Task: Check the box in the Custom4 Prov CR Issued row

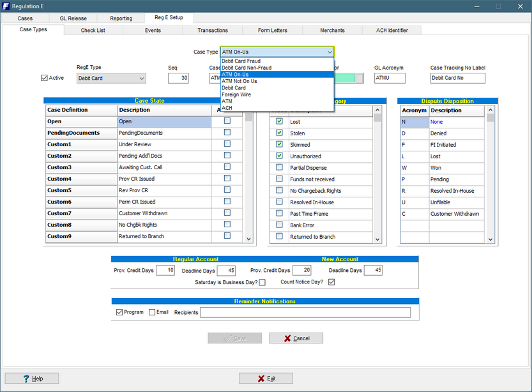Action: [x=227, y=178]
